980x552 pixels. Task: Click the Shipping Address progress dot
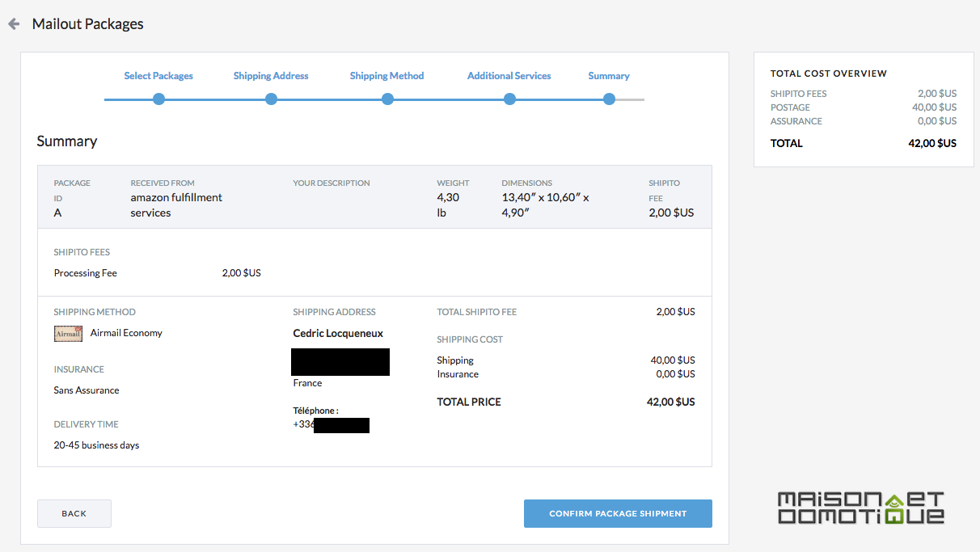point(271,99)
